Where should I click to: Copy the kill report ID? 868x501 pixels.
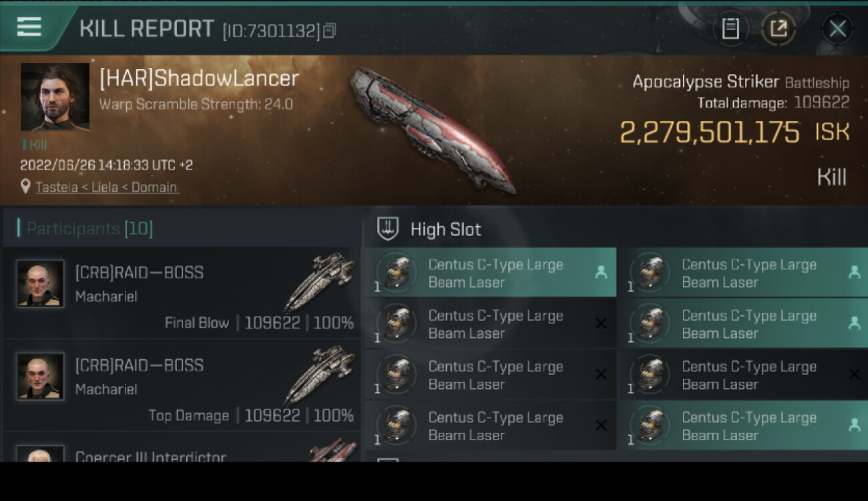click(329, 31)
